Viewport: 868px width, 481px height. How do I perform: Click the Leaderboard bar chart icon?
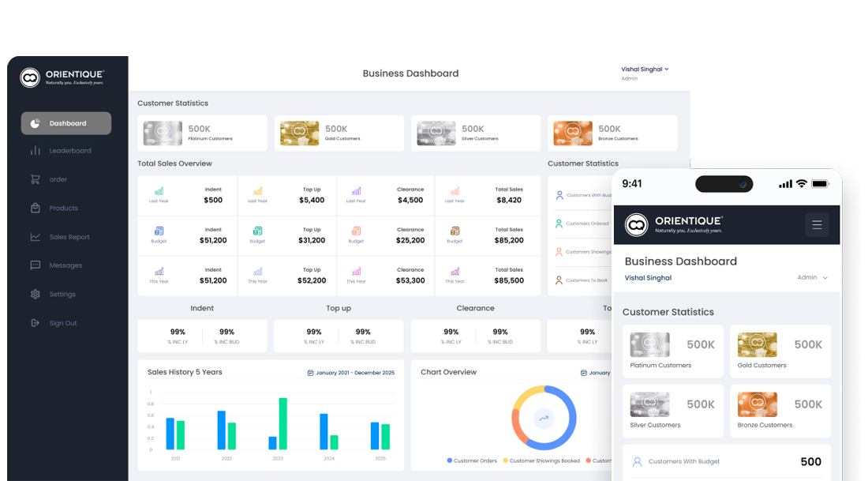tap(36, 151)
